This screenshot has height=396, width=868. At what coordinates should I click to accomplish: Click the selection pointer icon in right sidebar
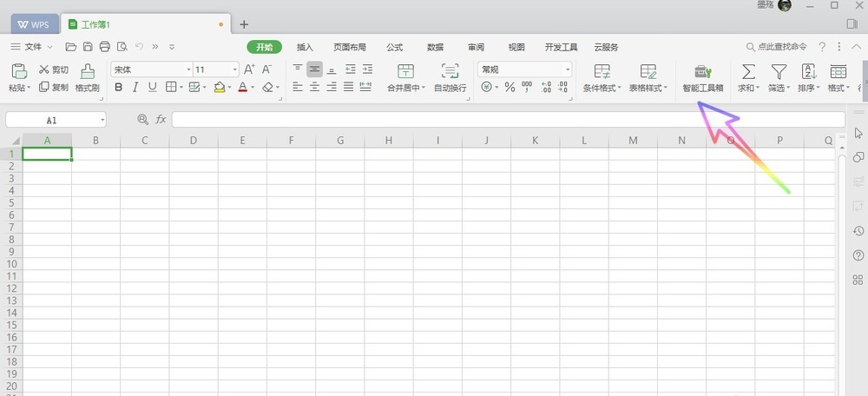pyautogui.click(x=858, y=133)
